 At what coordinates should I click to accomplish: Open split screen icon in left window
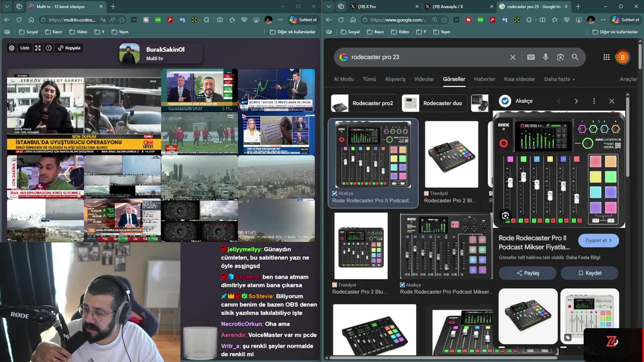click(220, 20)
